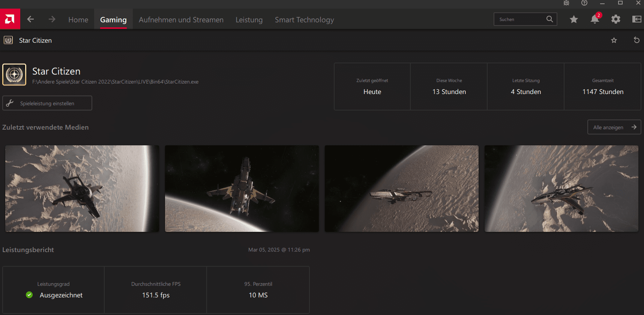Click the AMD logo home icon
The image size is (644, 315).
[x=10, y=19]
